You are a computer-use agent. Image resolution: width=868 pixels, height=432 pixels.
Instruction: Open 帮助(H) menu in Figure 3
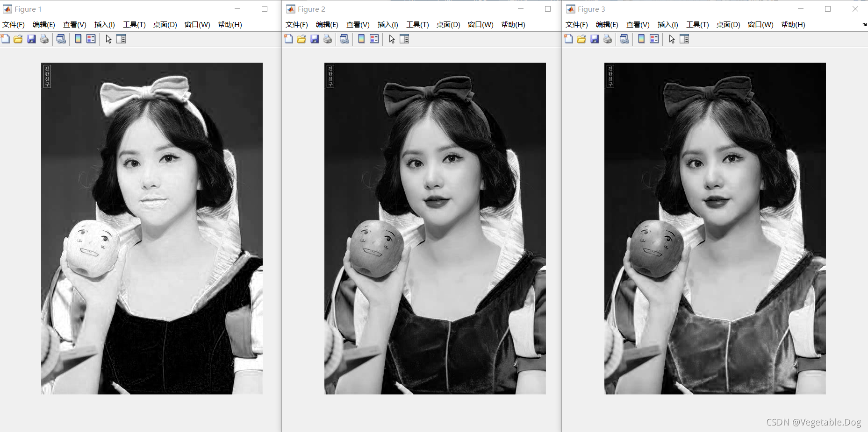793,24
